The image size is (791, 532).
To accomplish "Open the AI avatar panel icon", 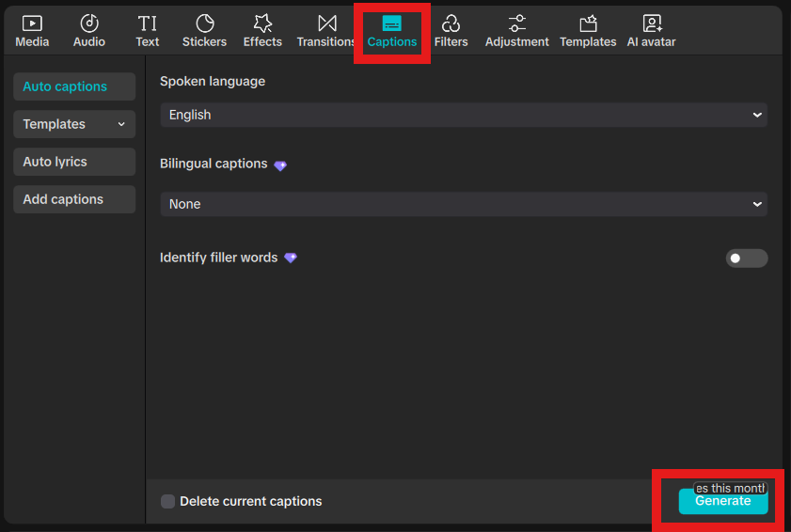I will (652, 23).
